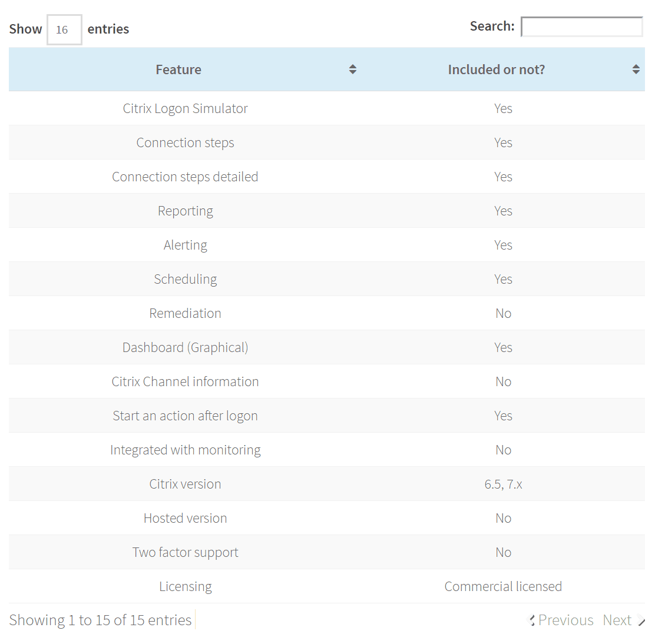Screen dimensions: 665x644
Task: Select the Connection steps cell
Action: point(186,142)
